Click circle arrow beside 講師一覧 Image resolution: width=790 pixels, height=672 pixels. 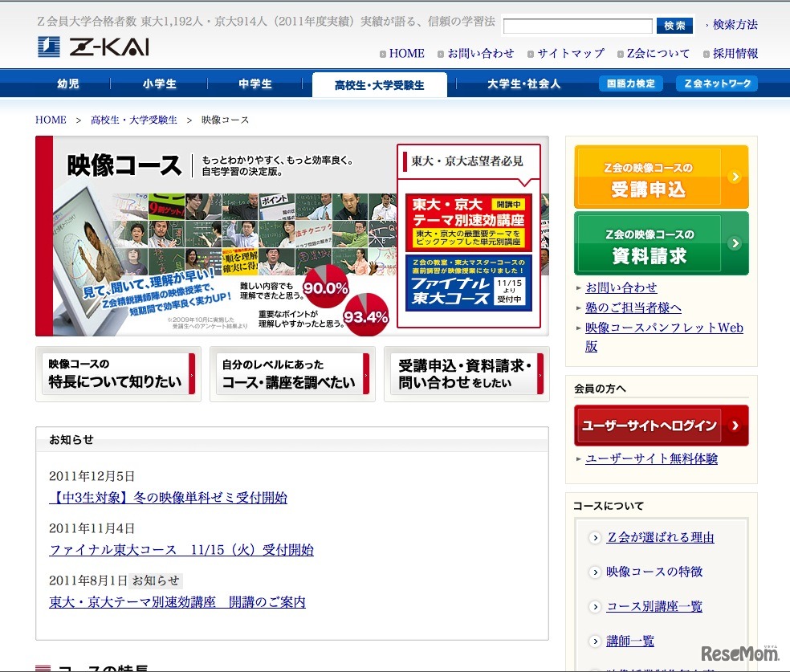pyautogui.click(x=595, y=641)
